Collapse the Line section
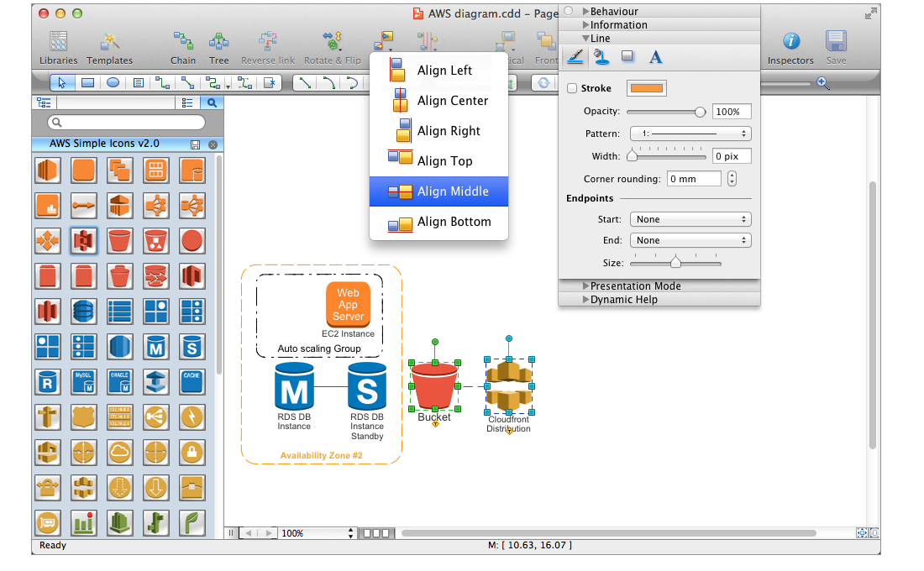This screenshot has height=571, width=924. pyautogui.click(x=585, y=39)
